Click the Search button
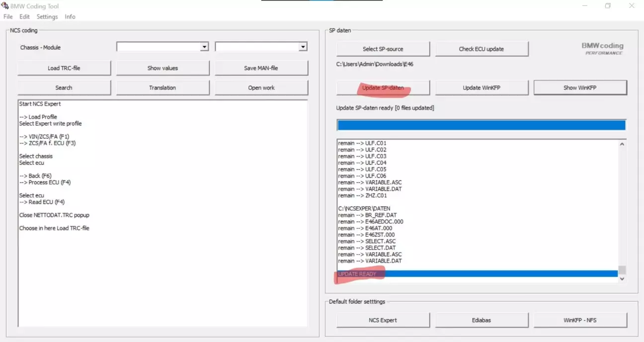644x342 pixels. tap(64, 87)
